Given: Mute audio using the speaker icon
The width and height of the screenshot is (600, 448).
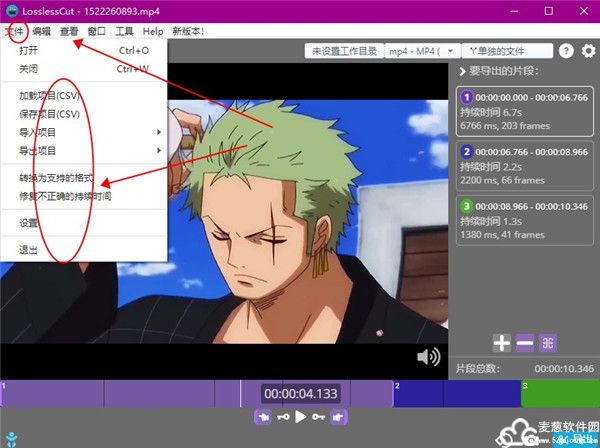Looking at the screenshot, I should pos(429,357).
